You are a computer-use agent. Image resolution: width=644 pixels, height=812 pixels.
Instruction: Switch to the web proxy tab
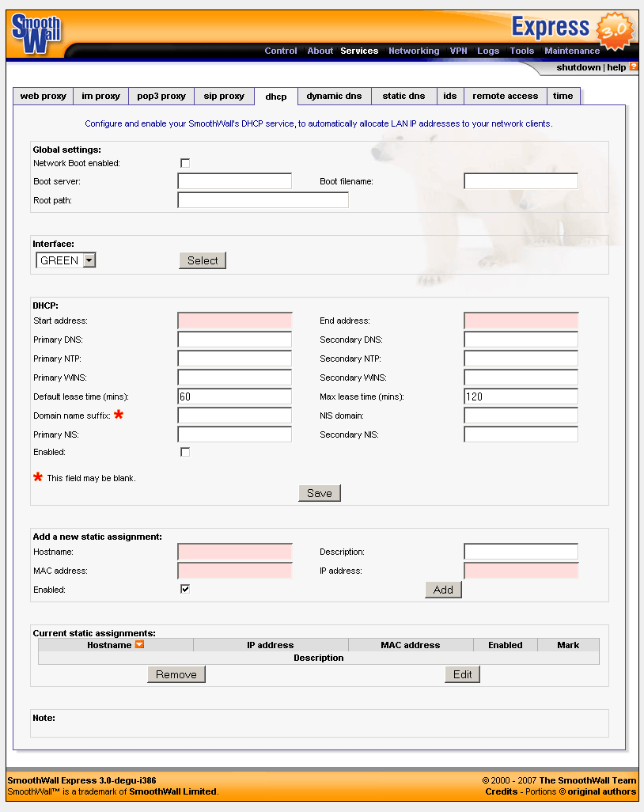click(43, 96)
